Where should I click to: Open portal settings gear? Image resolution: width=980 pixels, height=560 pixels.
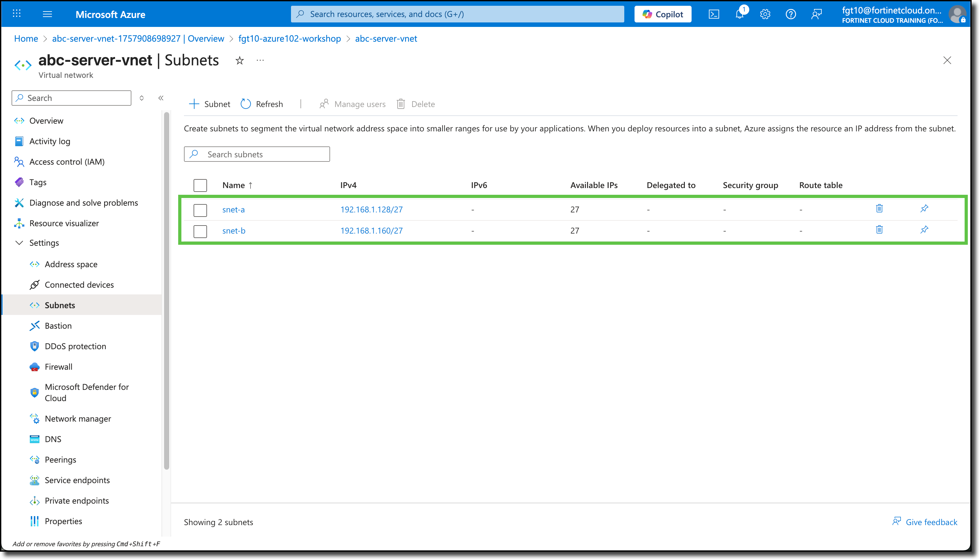[x=765, y=14]
